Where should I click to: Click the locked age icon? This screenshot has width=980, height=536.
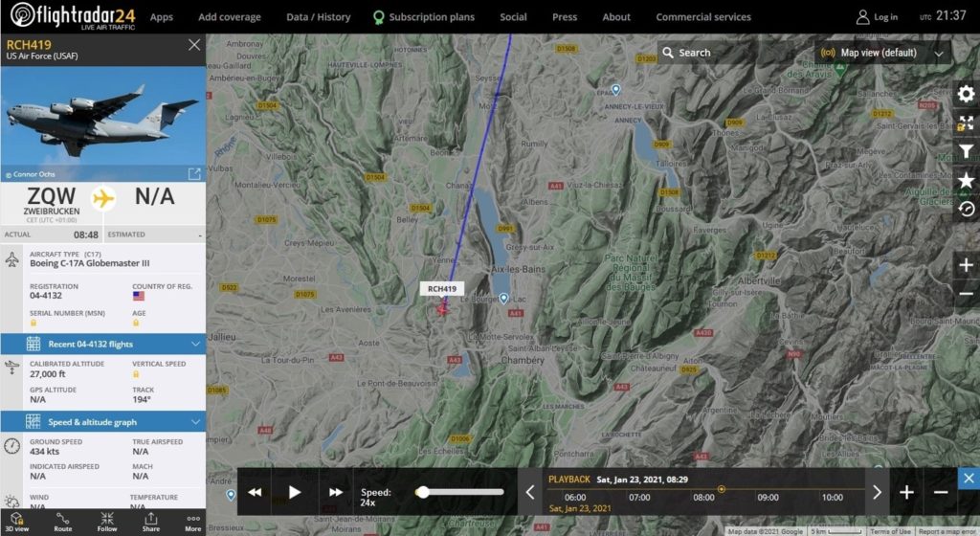(136, 323)
